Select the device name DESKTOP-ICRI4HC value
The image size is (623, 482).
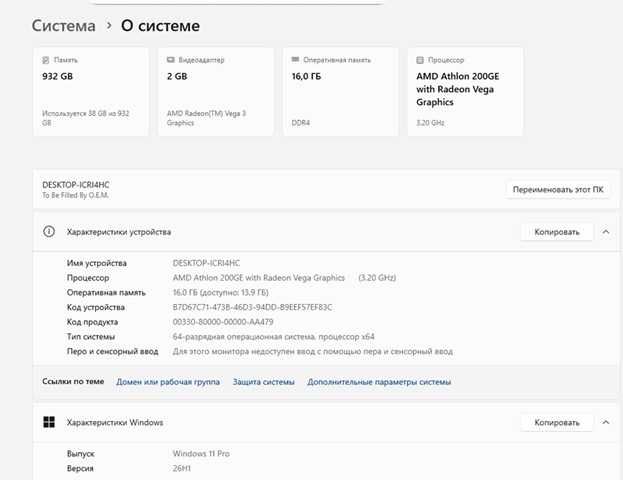pos(206,263)
